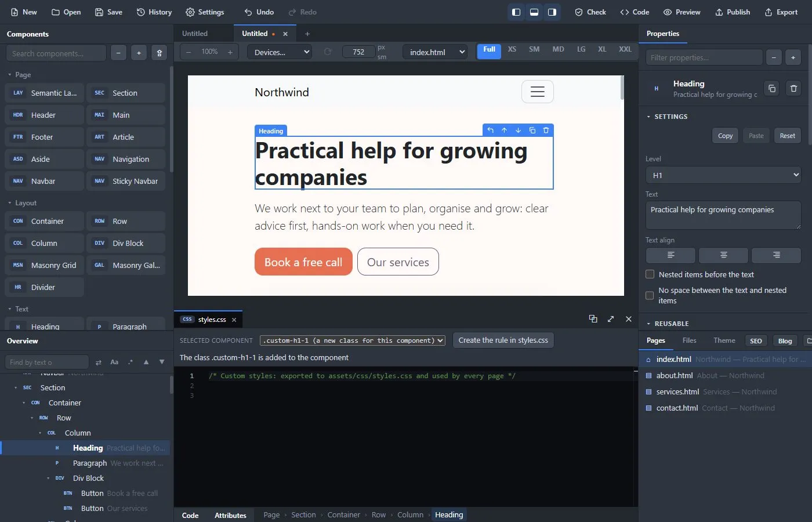Image resolution: width=812 pixels, height=522 pixels.
Task: Select the Full breakpoint
Action: click(489, 50)
